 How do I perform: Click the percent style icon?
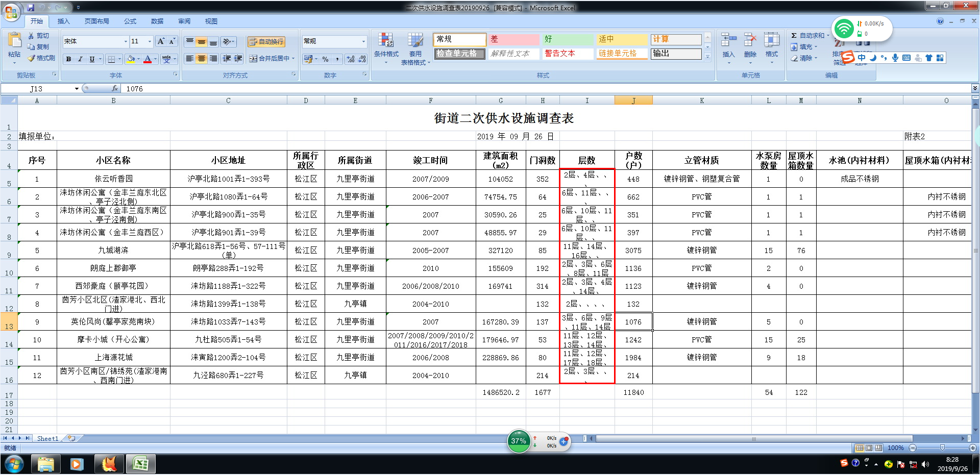tap(325, 59)
